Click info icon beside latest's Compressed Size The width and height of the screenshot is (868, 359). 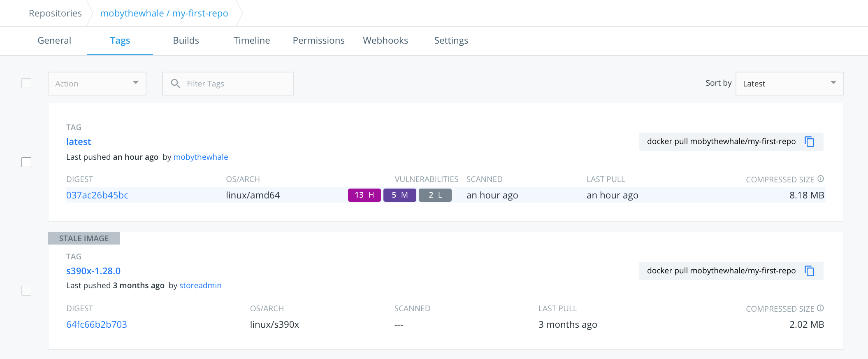(820, 179)
